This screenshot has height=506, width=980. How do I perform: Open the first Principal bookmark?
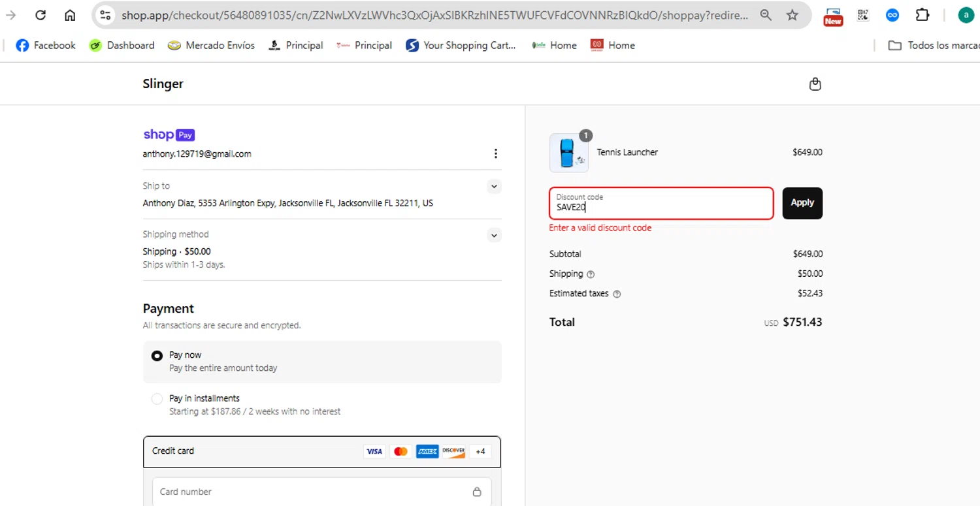pos(296,45)
